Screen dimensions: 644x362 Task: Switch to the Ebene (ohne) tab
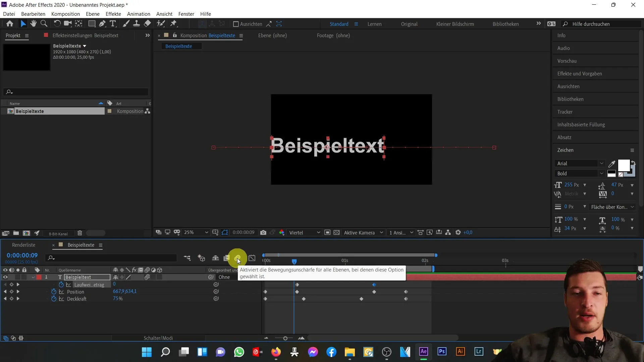[x=273, y=35]
